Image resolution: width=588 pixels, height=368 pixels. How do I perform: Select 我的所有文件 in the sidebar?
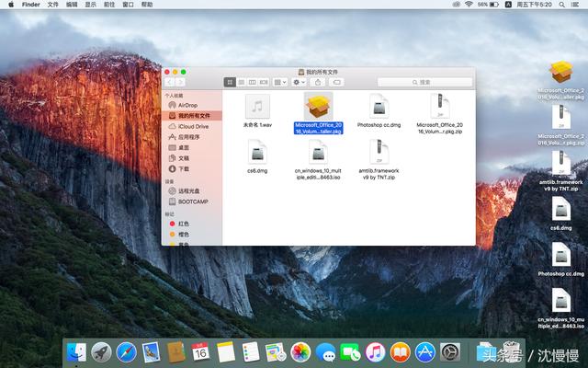[192, 116]
